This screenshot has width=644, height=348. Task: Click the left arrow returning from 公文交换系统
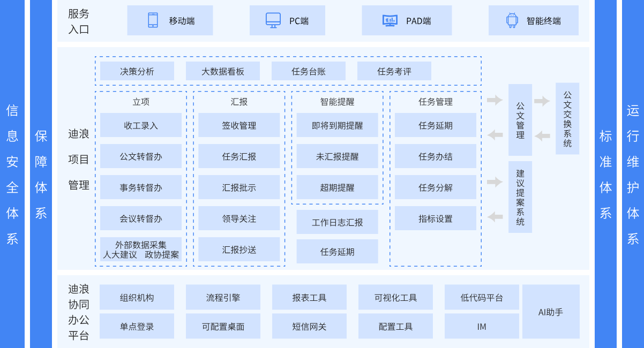coord(542,135)
